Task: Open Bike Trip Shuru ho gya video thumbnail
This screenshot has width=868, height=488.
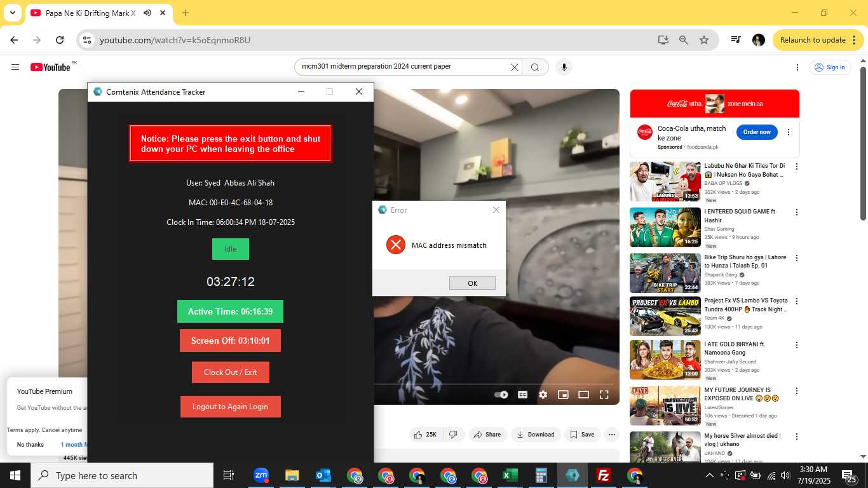Action: (665, 273)
